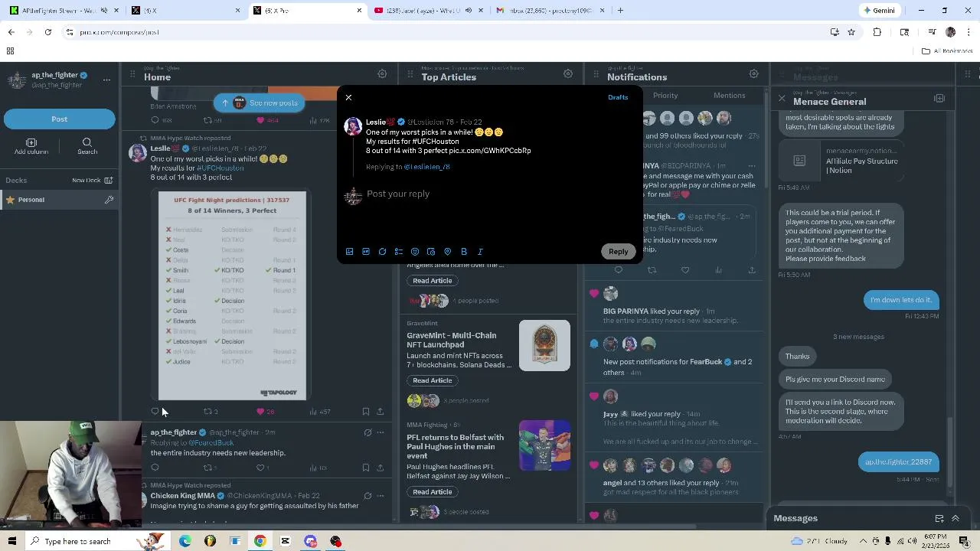
Task: Open Search from the left sidebar
Action: tap(87, 146)
